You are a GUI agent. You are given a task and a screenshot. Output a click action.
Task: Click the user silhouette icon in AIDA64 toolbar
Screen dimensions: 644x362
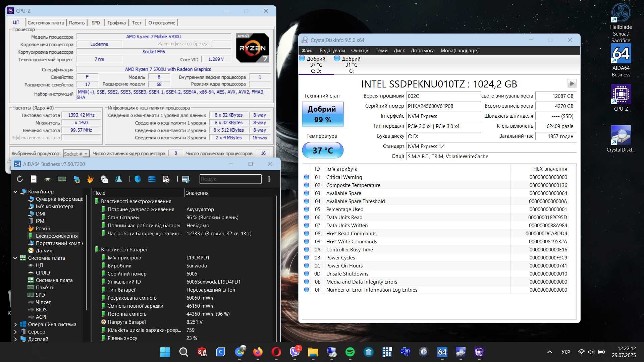118,179
